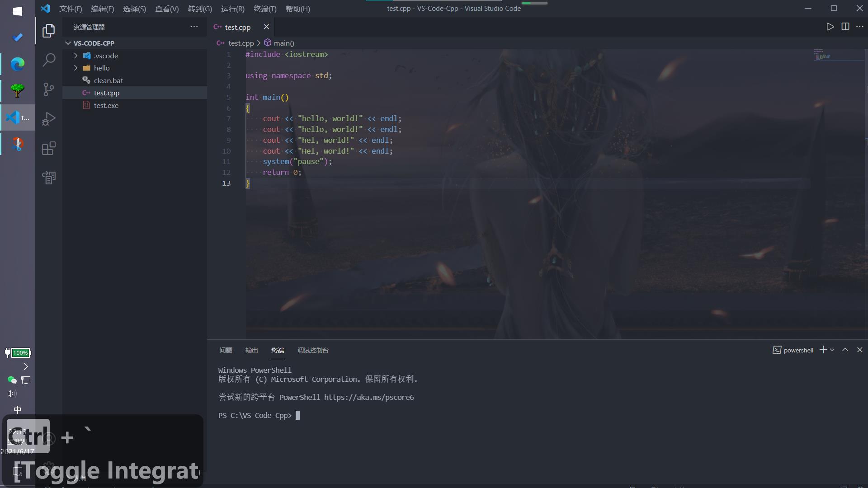Maximize the terminal panel size

click(845, 350)
